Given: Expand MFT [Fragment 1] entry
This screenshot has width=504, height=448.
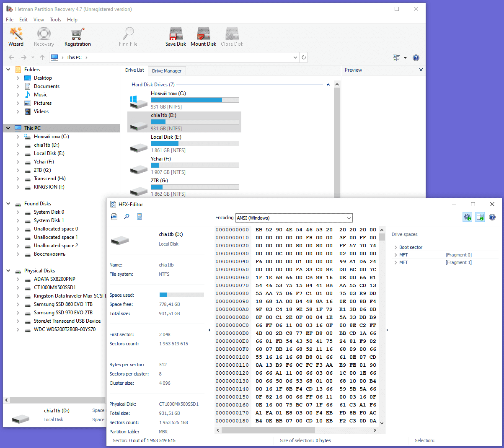Looking at the screenshot, I should tap(396, 262).
